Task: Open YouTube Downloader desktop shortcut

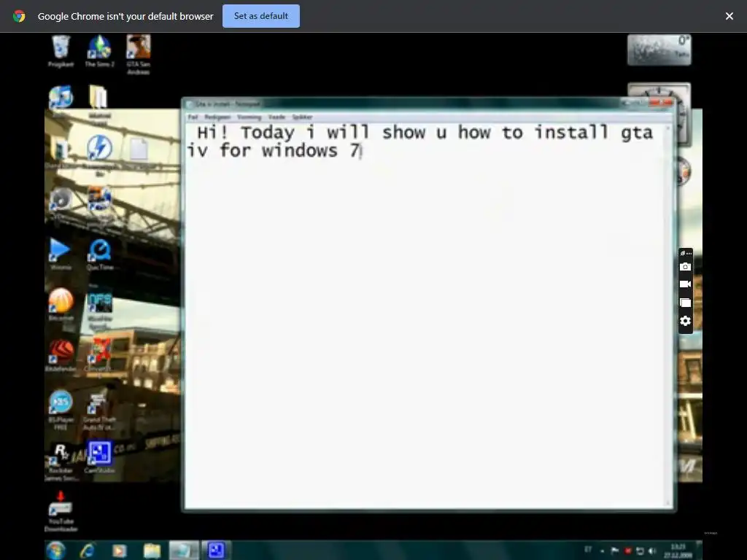Action: pyautogui.click(x=61, y=513)
